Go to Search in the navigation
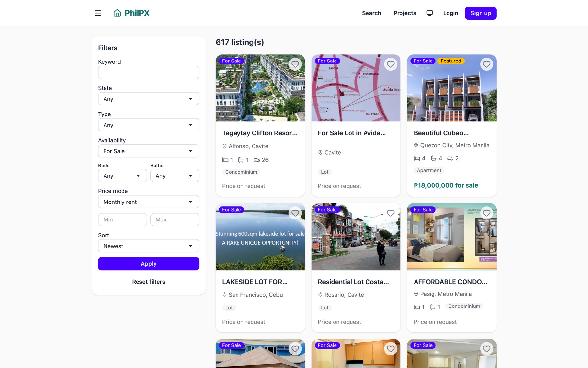The width and height of the screenshot is (588, 368). point(371,13)
